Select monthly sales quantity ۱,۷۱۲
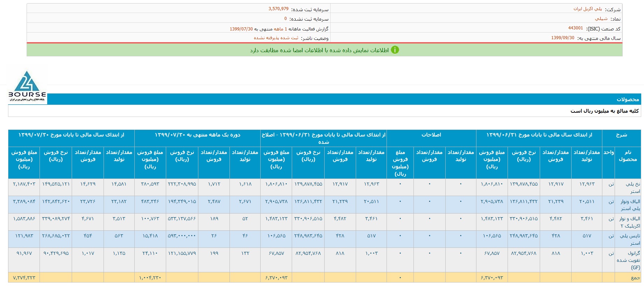Image resolution: width=644 pixels, height=286 pixels. coord(214,184)
